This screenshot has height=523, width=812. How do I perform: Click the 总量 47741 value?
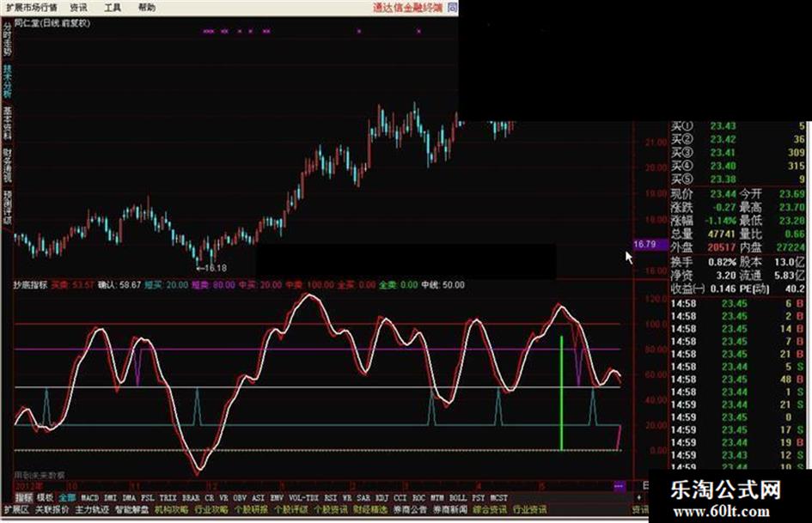click(x=722, y=234)
